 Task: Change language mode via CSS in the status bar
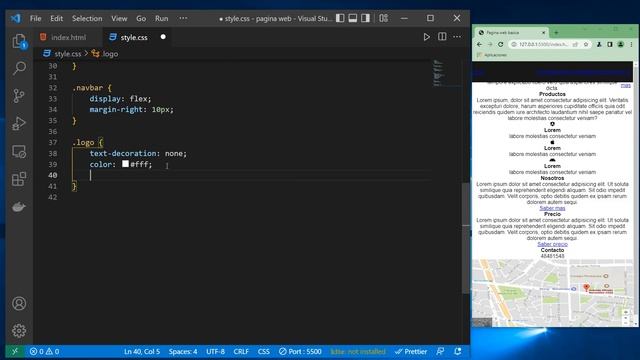point(264,351)
